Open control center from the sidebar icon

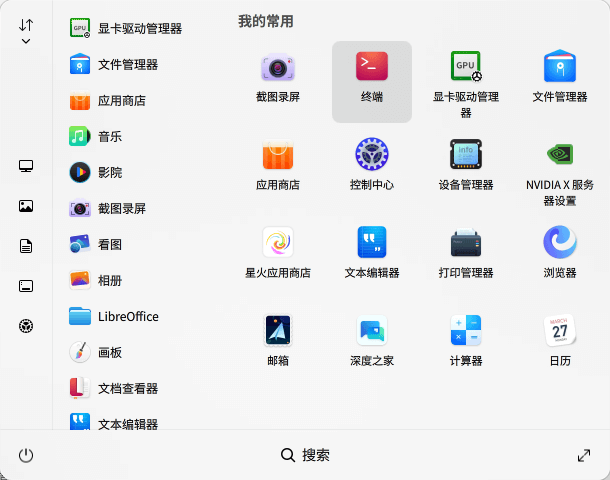click(26, 326)
